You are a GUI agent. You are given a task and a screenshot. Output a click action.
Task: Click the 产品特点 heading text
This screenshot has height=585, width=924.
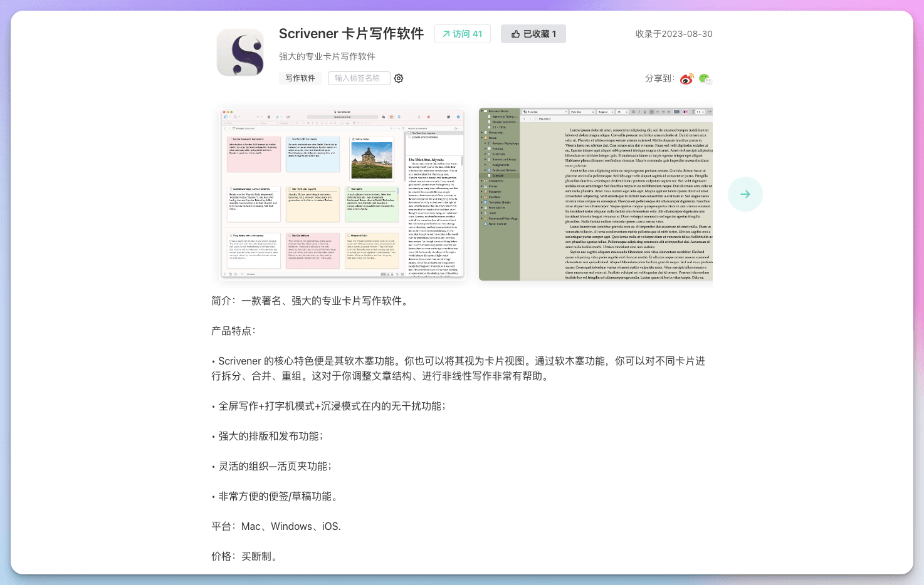(x=233, y=331)
